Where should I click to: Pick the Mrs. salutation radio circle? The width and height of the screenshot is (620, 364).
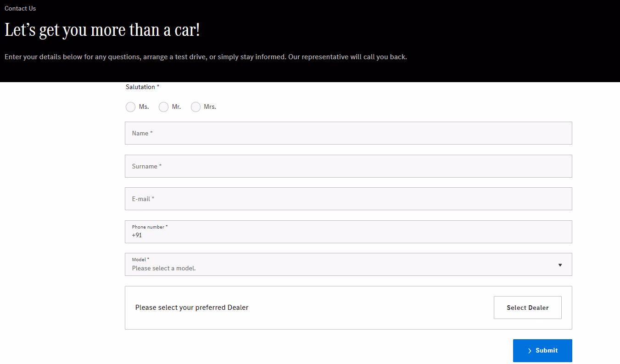(x=195, y=107)
